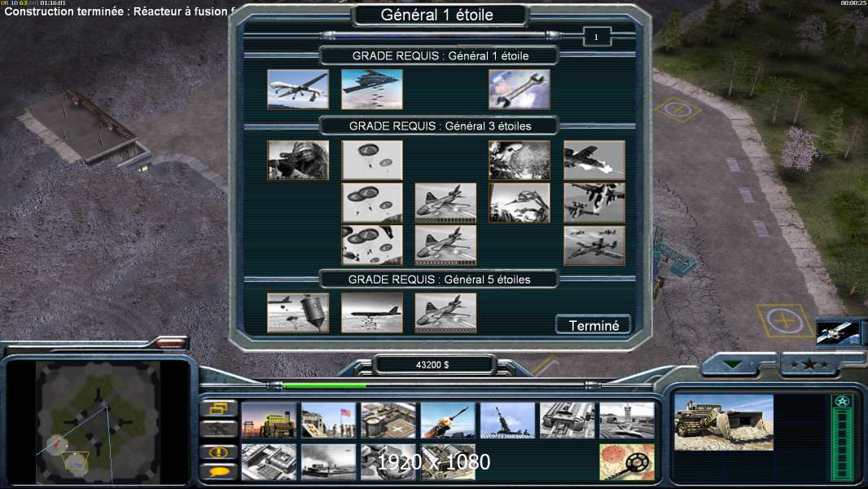
Task: Select the robotic claw power icon
Action: click(519, 203)
